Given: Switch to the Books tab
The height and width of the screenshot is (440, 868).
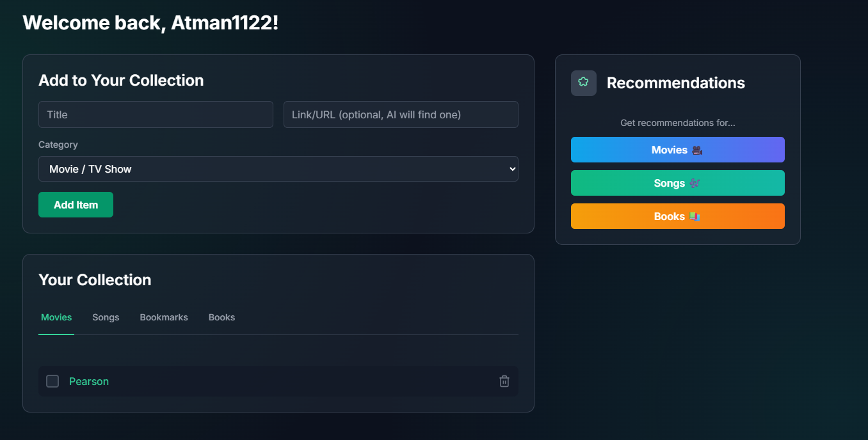Looking at the screenshot, I should pos(221,317).
